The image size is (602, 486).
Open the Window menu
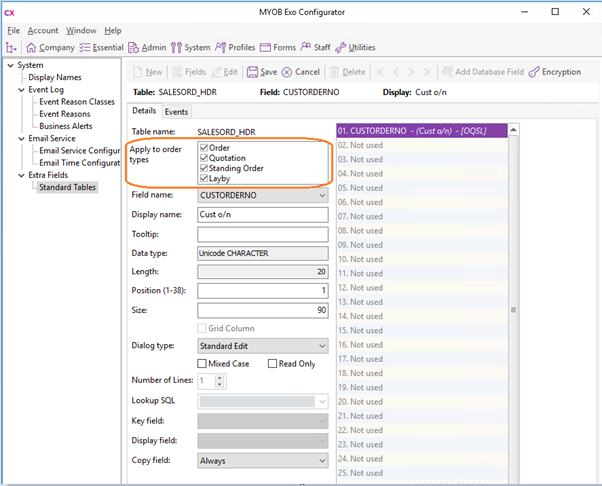coord(81,31)
